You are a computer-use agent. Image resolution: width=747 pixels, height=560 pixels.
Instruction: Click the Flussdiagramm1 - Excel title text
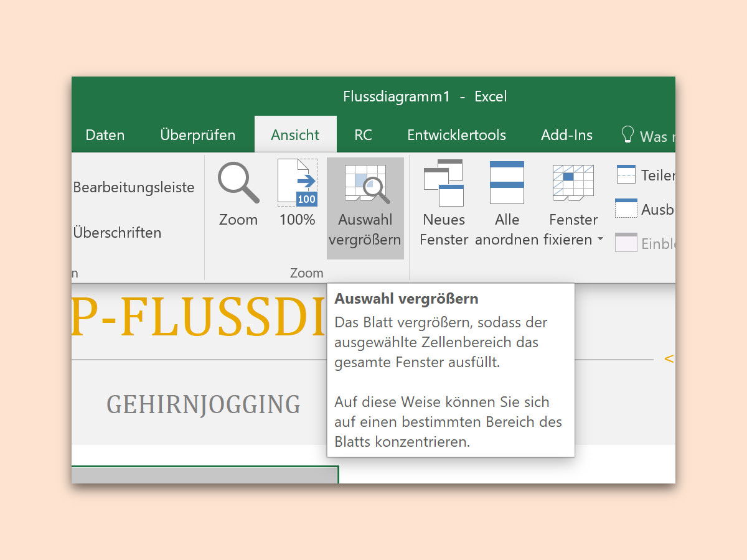click(x=425, y=96)
